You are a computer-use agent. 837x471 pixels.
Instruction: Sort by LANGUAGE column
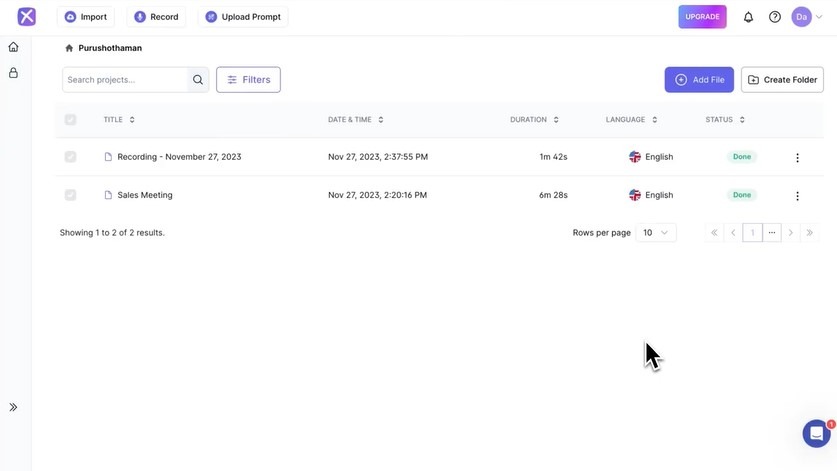click(x=631, y=120)
